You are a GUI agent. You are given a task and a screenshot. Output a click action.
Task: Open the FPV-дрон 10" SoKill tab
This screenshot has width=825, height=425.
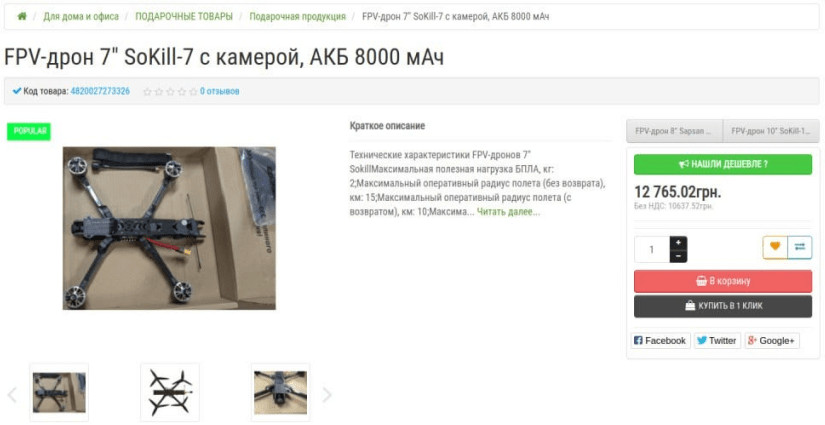pos(771,131)
